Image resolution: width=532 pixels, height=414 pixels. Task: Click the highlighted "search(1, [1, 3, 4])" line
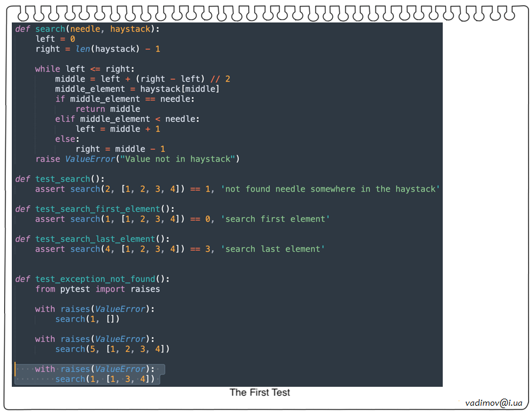105,380
